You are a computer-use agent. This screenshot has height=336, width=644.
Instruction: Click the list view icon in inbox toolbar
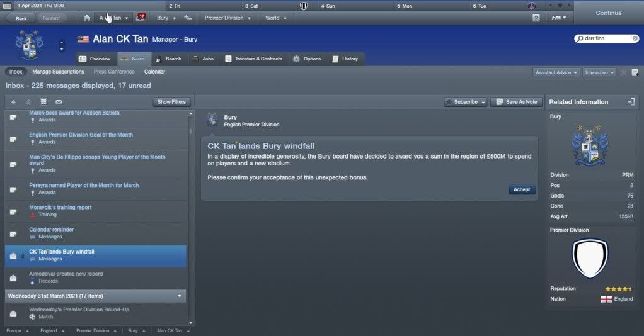pyautogui.click(x=43, y=102)
